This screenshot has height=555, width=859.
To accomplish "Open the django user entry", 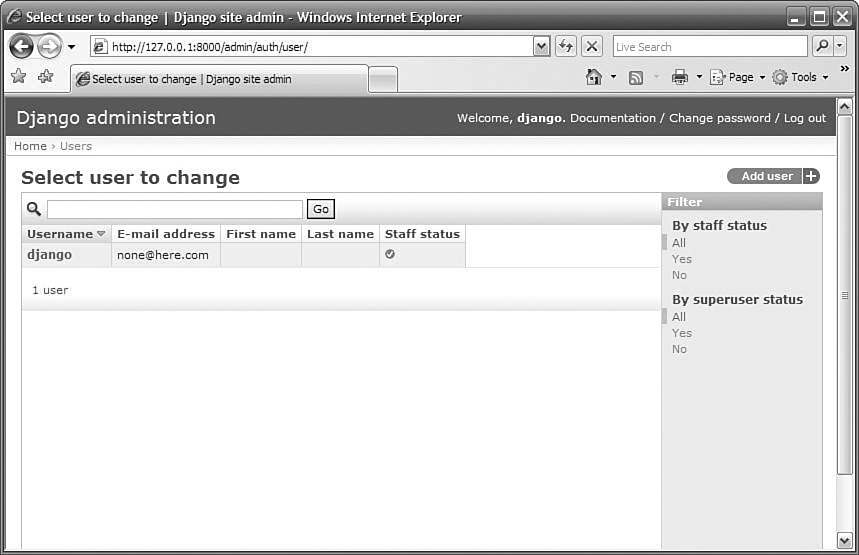I will 49,255.
